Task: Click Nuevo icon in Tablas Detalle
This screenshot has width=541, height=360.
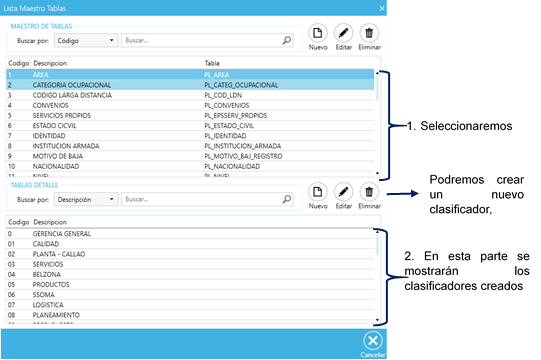Action: [317, 192]
